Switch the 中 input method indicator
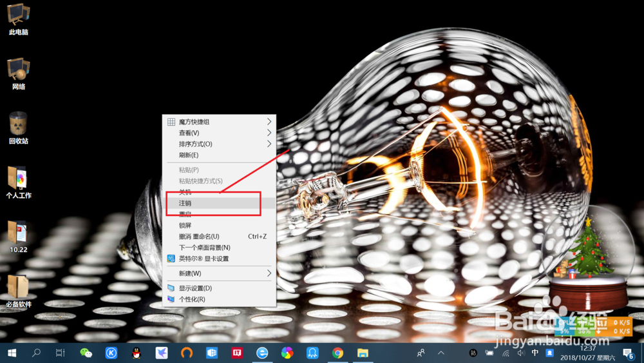 tap(535, 353)
